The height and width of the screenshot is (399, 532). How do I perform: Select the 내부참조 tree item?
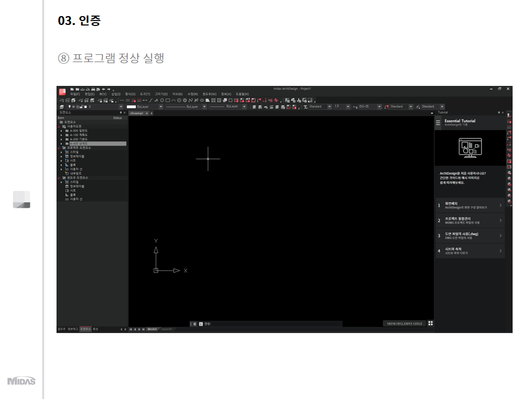(x=76, y=173)
